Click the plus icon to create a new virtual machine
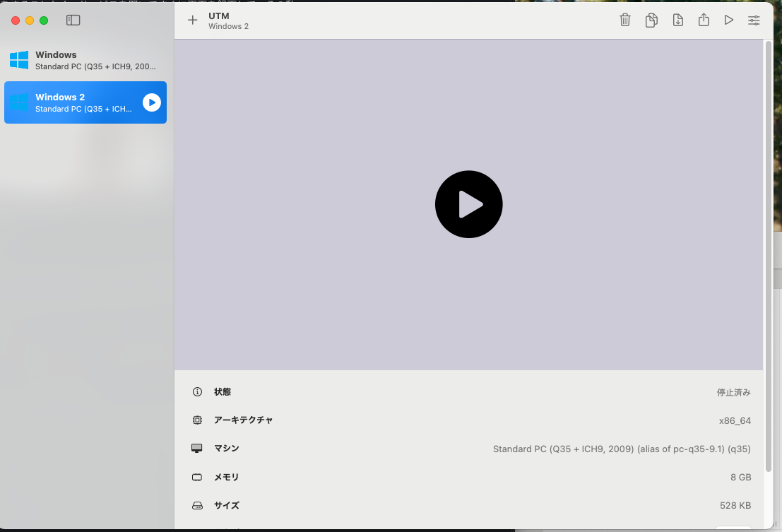782x532 pixels. (x=193, y=20)
